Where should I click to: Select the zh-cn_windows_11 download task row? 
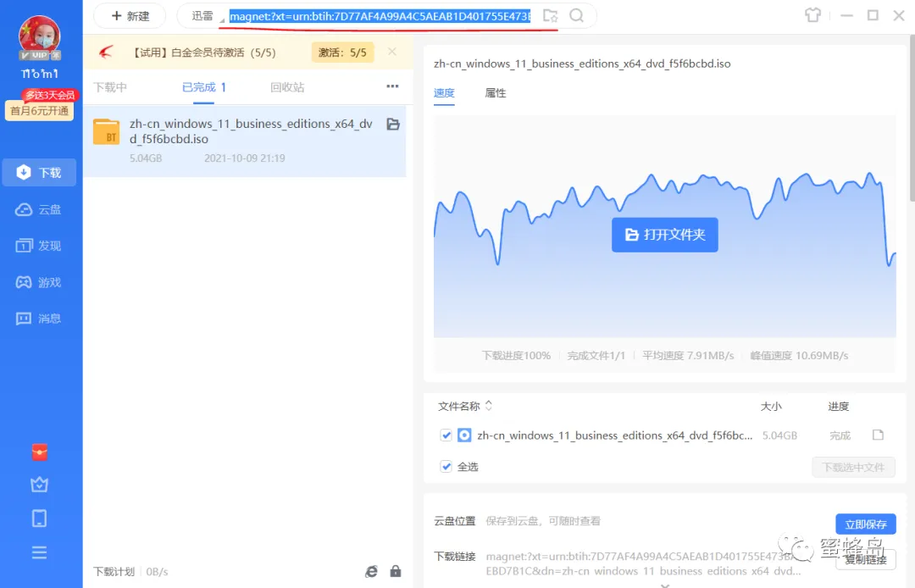click(245, 141)
